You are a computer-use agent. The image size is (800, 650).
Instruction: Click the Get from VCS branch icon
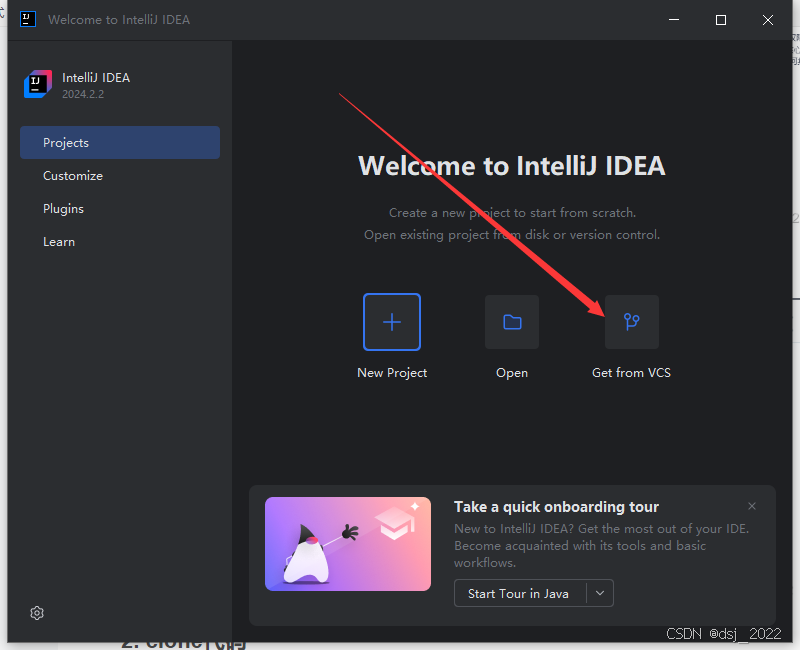click(632, 322)
